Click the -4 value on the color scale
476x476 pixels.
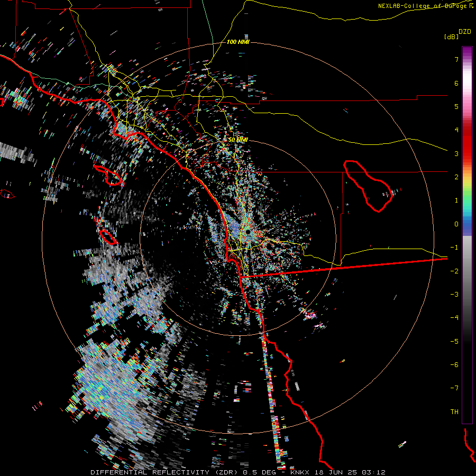click(x=454, y=318)
